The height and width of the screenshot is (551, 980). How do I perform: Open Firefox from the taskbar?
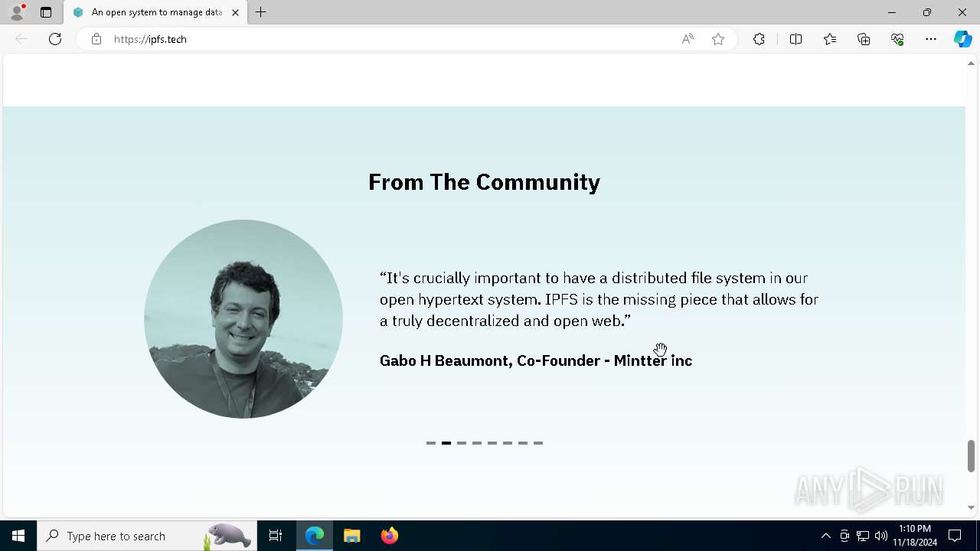coord(389,536)
